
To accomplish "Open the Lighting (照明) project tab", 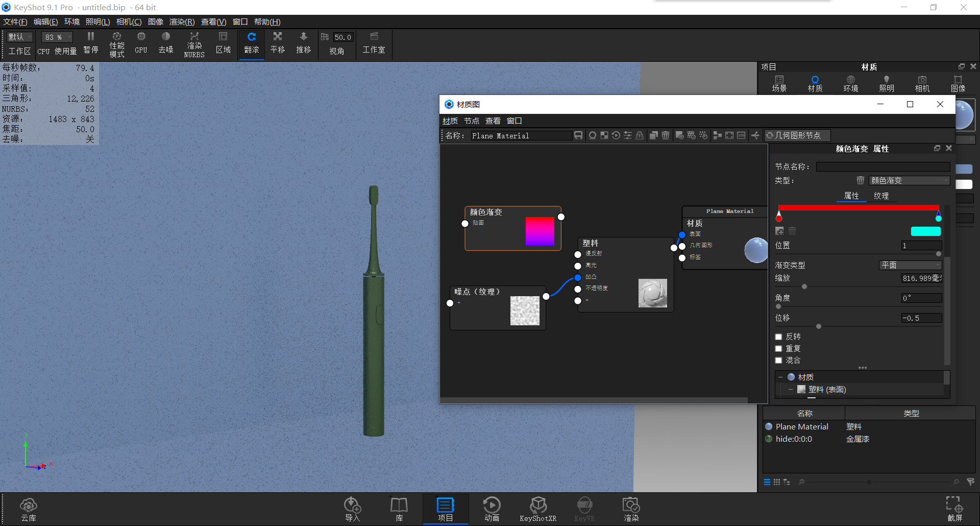I will point(886,84).
